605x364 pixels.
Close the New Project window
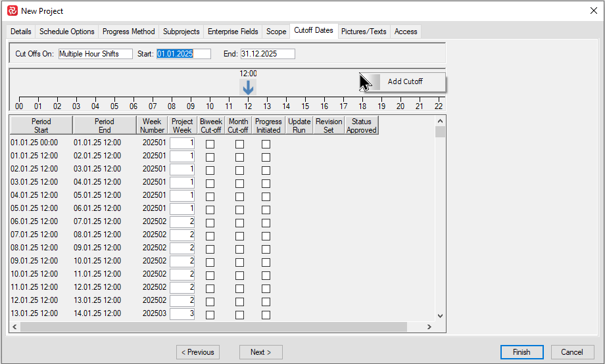[594, 11]
